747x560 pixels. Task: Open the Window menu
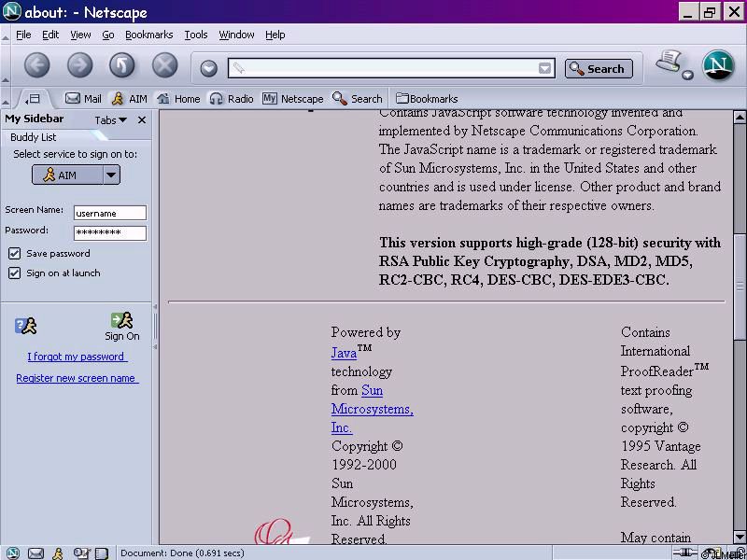(x=236, y=35)
